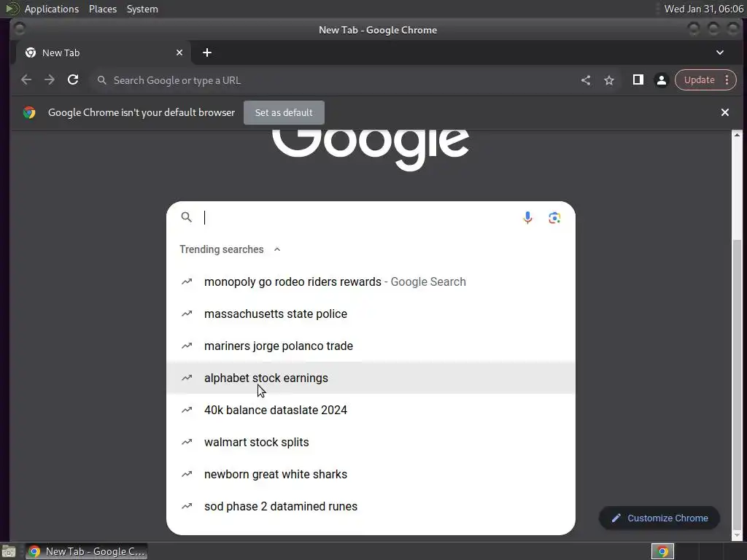This screenshot has height=560, width=747.
Task: Open the side panel icon
Action: point(638,80)
